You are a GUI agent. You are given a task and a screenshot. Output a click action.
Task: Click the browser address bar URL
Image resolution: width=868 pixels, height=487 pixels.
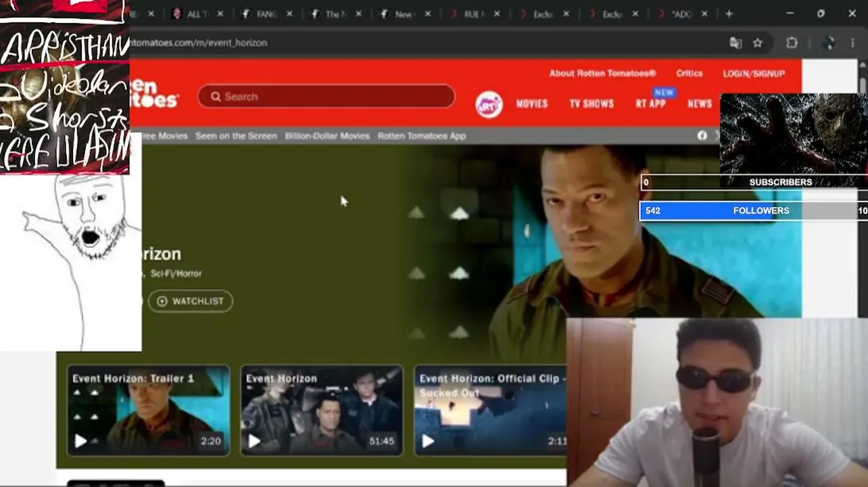[199, 43]
